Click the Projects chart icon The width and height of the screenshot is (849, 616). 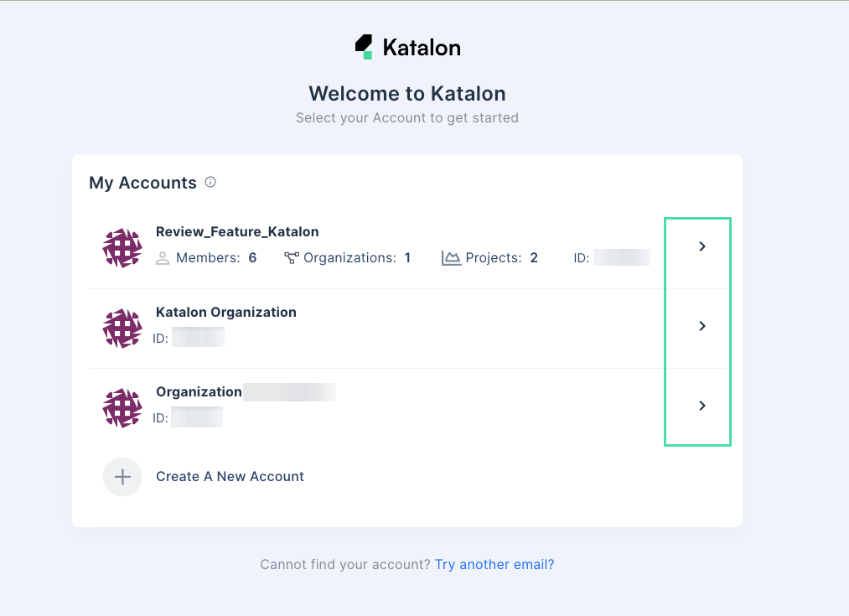451,257
